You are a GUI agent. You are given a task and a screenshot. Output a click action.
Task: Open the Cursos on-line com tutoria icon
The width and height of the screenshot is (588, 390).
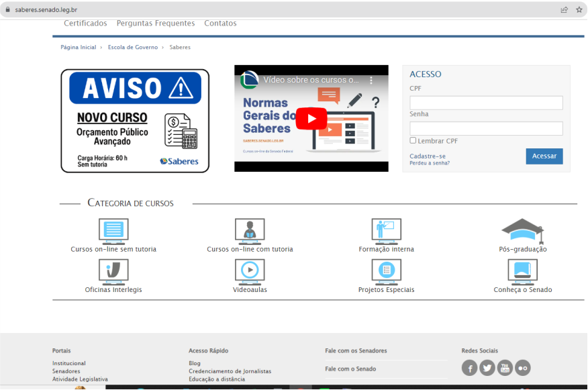coord(250,231)
